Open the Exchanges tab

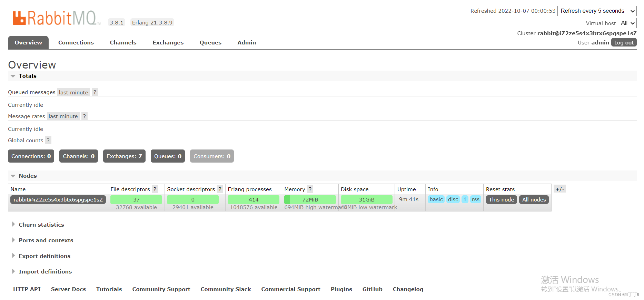[x=168, y=43]
